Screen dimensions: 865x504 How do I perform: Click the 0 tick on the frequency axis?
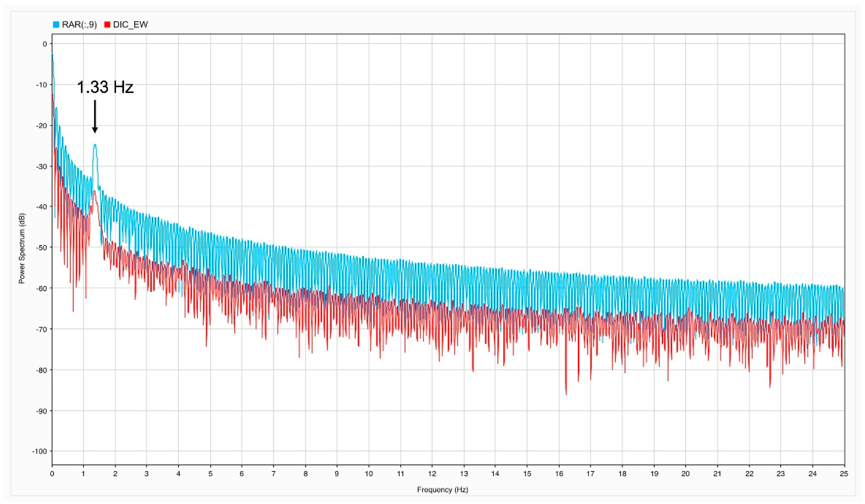coord(52,474)
